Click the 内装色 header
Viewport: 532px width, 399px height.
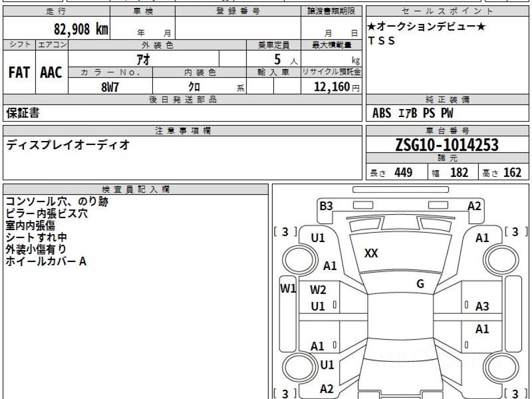(x=199, y=72)
